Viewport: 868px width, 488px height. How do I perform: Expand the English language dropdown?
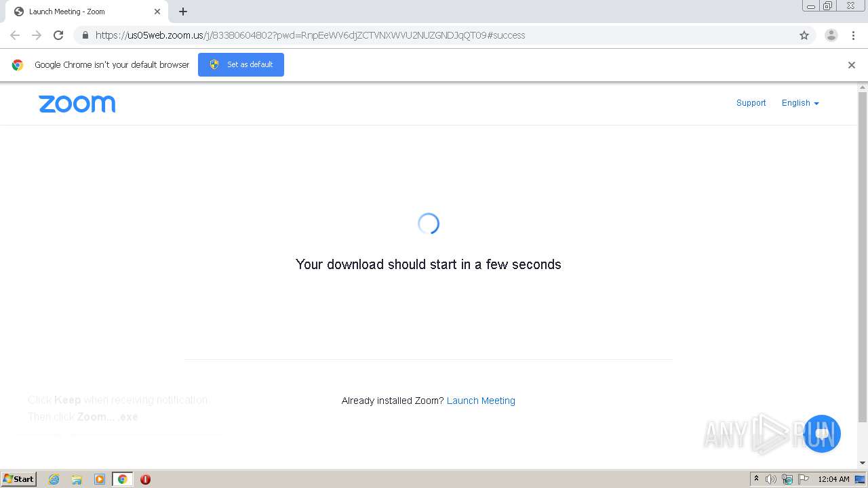[800, 103]
